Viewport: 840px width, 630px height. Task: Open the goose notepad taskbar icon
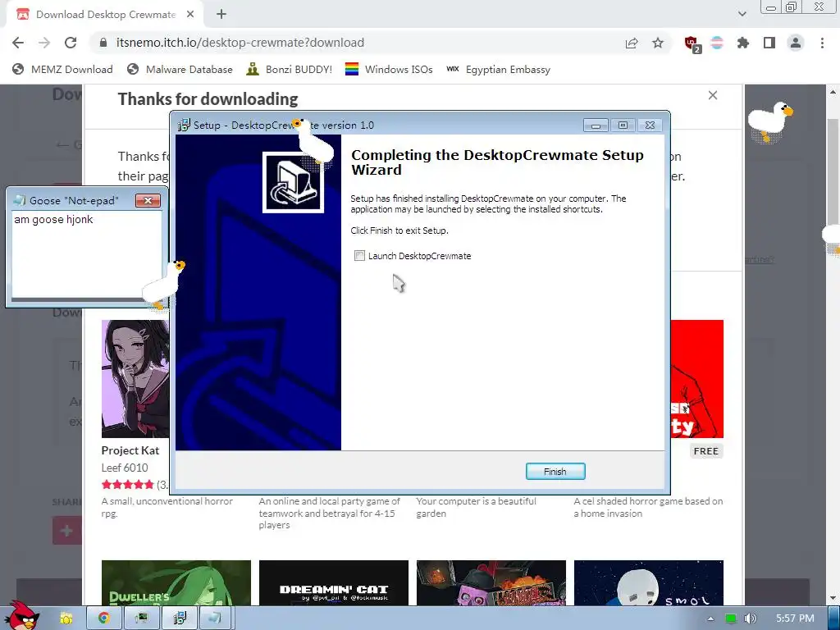(217, 619)
